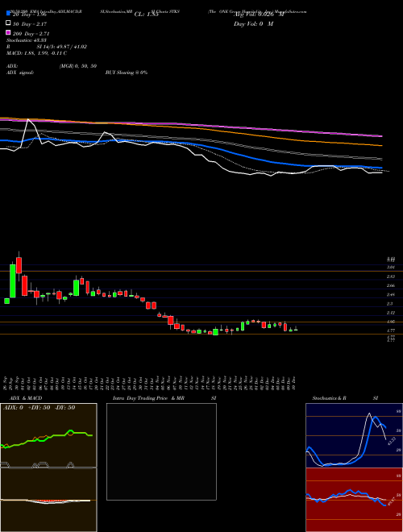Screen dimensions: 403x532
Task: Click the "(MGR) 0, 50, 50" ADX value
Action: pyautogui.click(x=78, y=66)
